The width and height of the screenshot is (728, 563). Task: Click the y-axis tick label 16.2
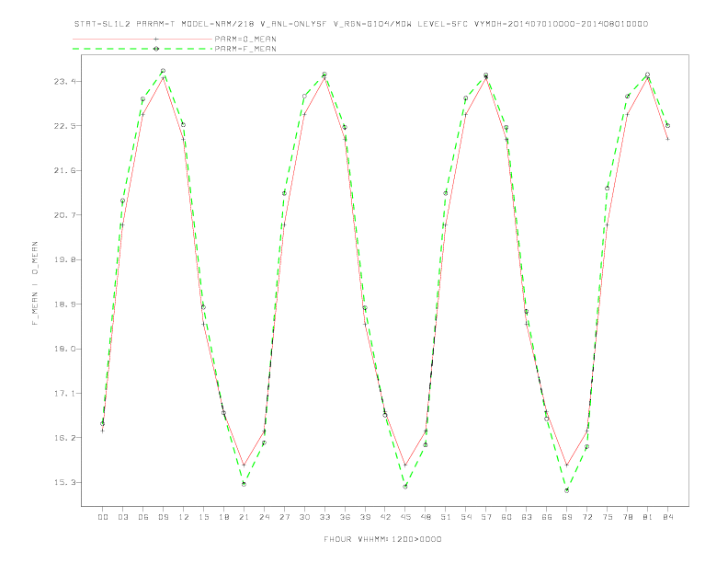point(64,438)
